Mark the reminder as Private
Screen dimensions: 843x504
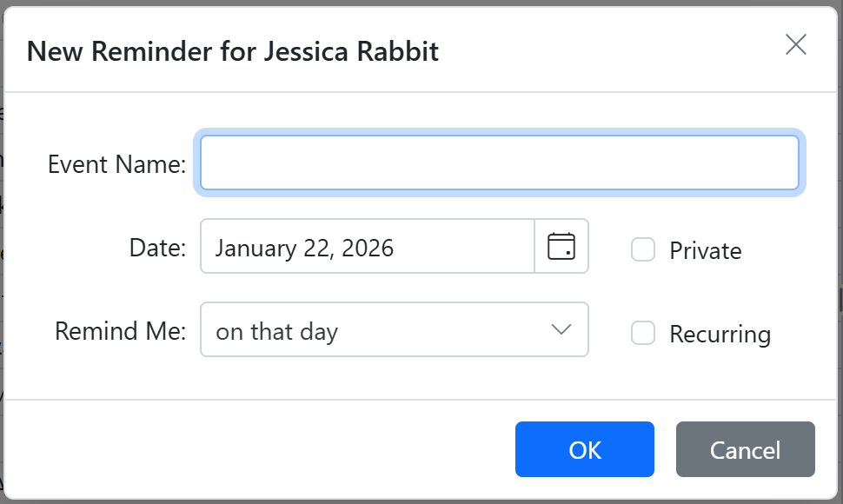pos(643,249)
